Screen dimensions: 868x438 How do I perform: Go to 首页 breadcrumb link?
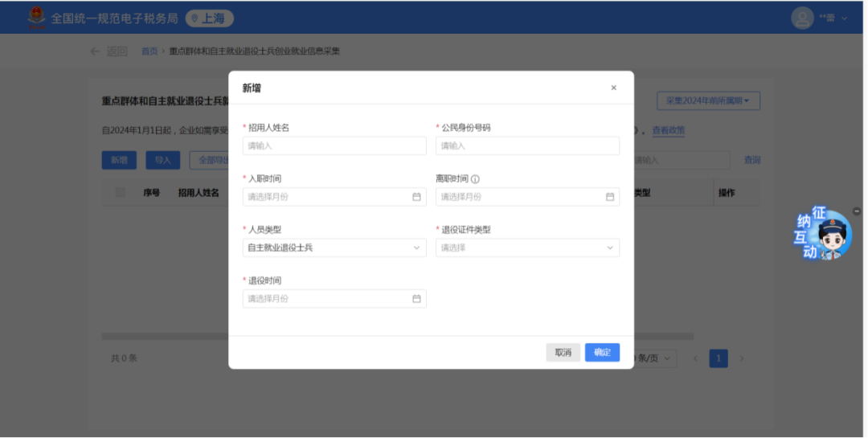149,51
